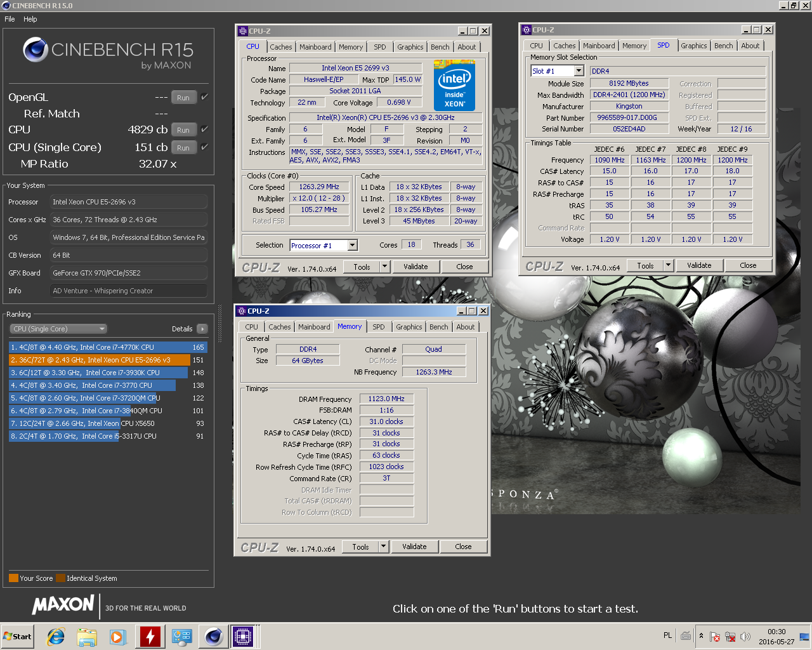Run the CPU (Single Core) benchmark

[x=183, y=147]
